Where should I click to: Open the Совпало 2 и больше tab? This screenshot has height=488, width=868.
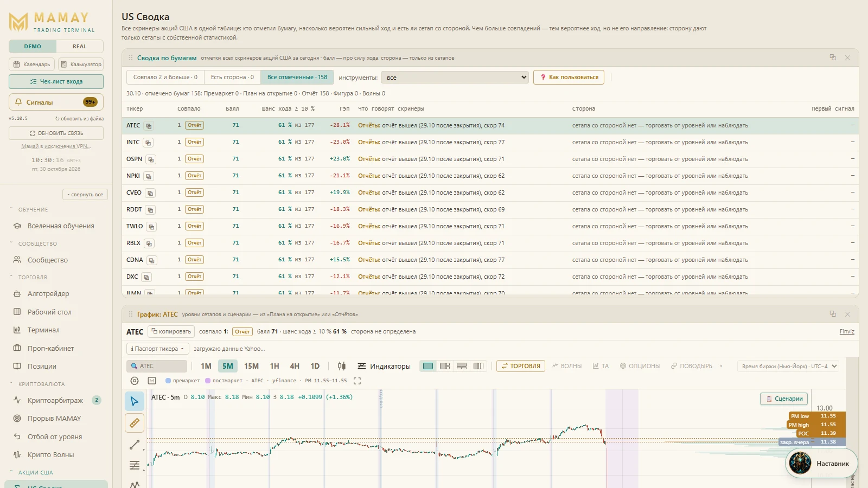click(165, 77)
